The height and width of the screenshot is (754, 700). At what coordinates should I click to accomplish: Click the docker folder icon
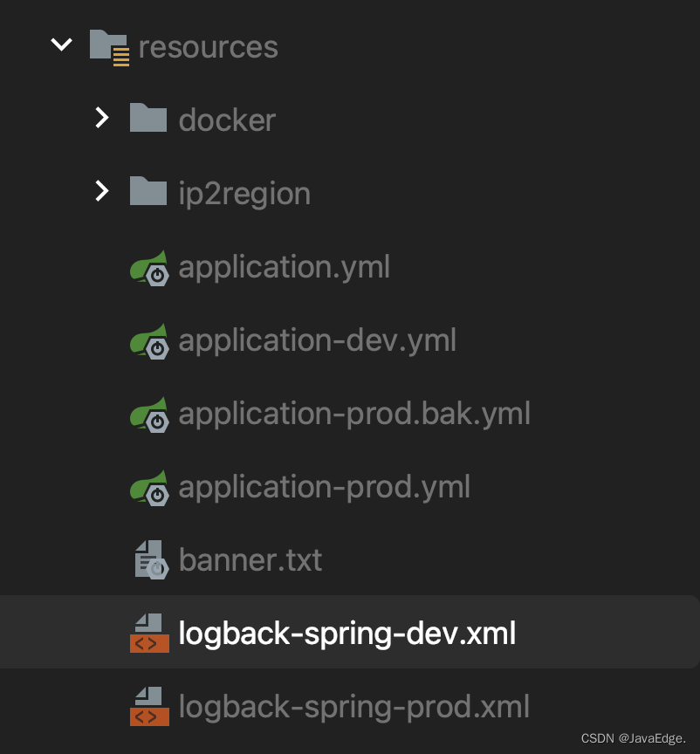click(148, 118)
